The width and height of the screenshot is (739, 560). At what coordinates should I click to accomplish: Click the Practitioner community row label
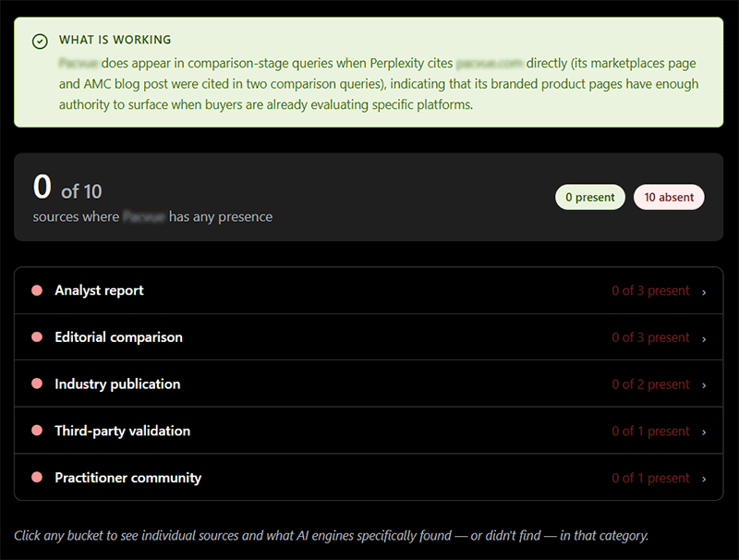click(128, 478)
